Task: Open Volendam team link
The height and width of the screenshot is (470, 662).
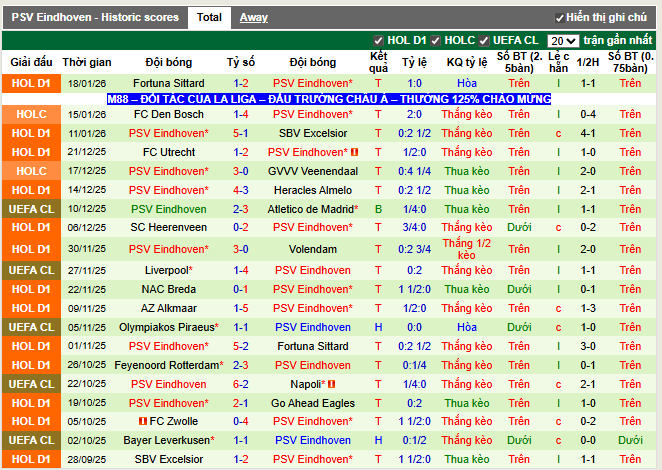Action: click(313, 249)
